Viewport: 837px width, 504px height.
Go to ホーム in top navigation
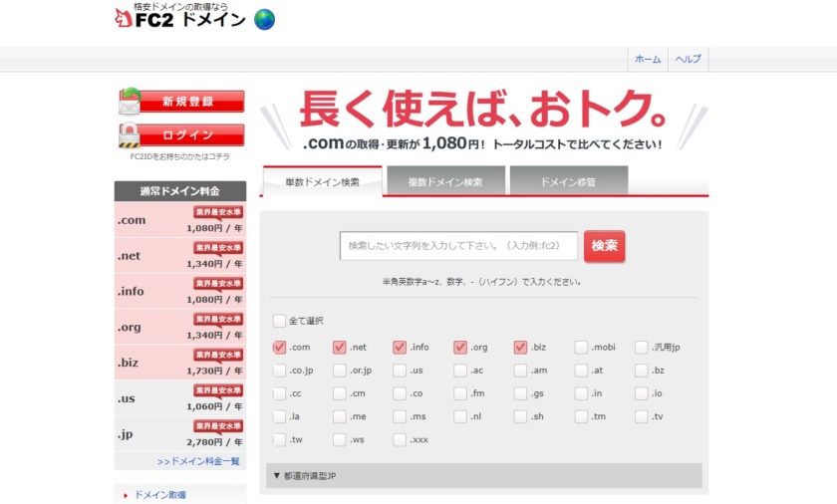[x=648, y=60]
